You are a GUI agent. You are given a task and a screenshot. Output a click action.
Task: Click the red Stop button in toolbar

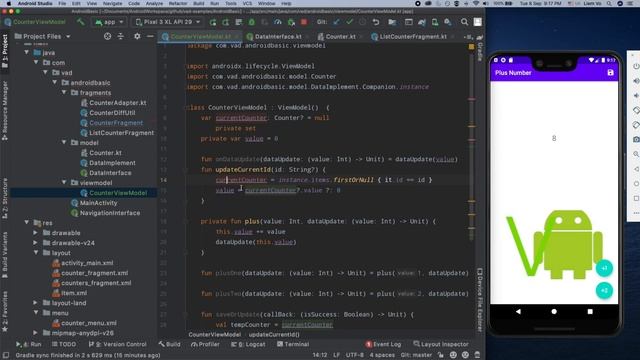coord(304,22)
